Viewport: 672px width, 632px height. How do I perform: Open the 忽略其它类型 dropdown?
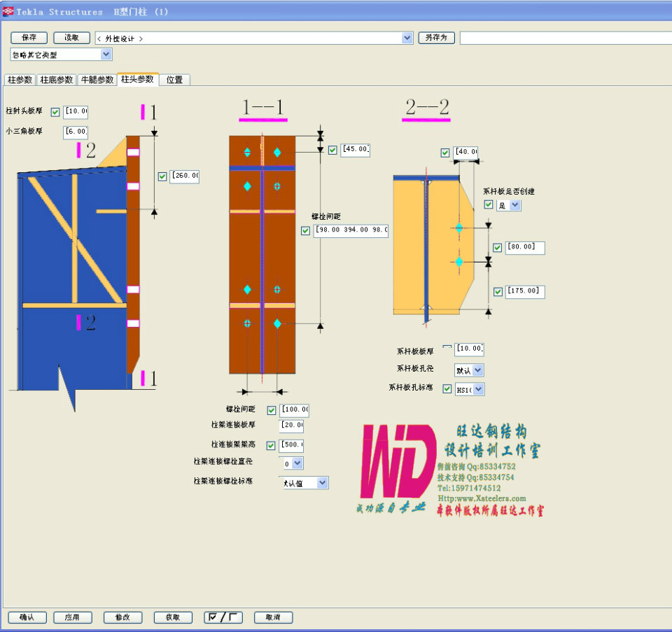pos(62,55)
